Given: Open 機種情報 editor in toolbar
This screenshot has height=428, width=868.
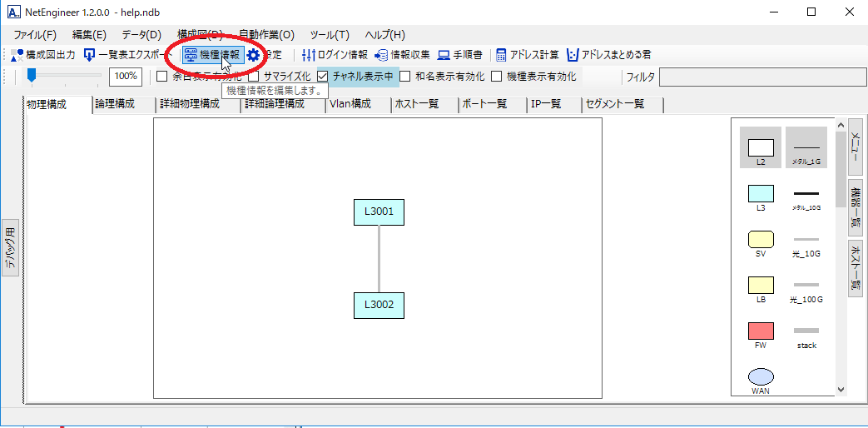Looking at the screenshot, I should click(x=213, y=55).
